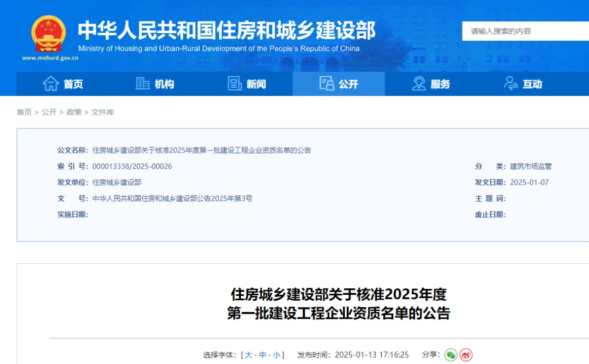Switch to the 服务 navigation tab

click(x=430, y=84)
